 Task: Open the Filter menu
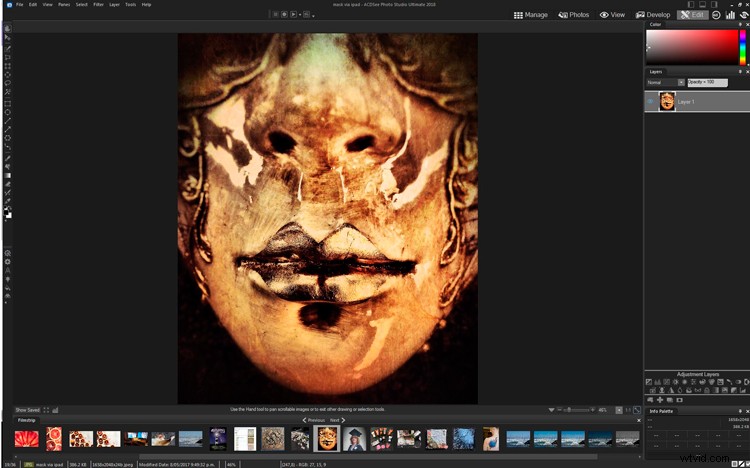coord(98,4)
